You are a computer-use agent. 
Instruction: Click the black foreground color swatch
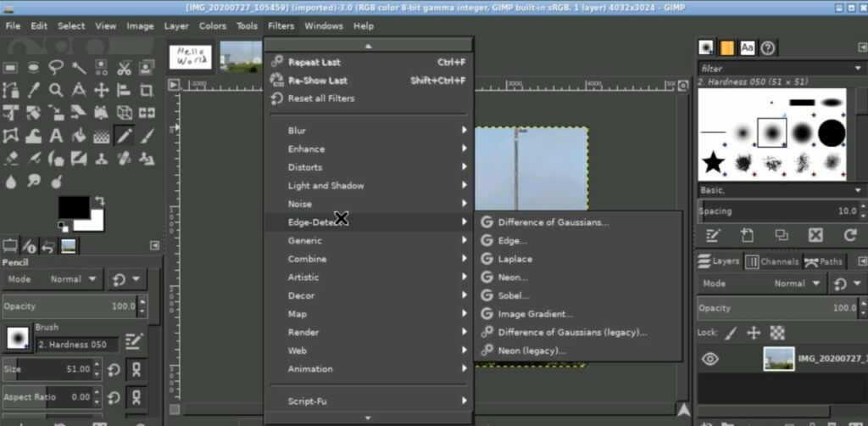pyautogui.click(x=75, y=207)
